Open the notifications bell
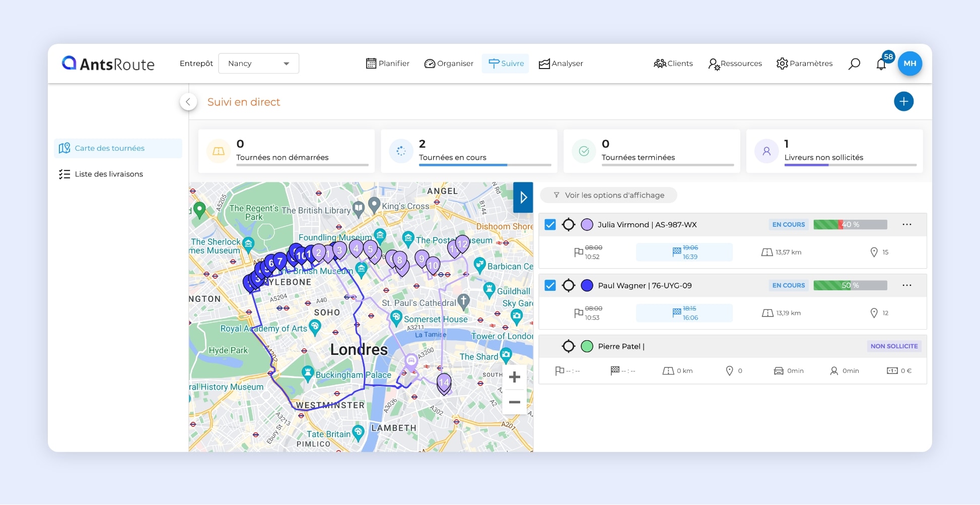This screenshot has width=980, height=505. click(881, 64)
